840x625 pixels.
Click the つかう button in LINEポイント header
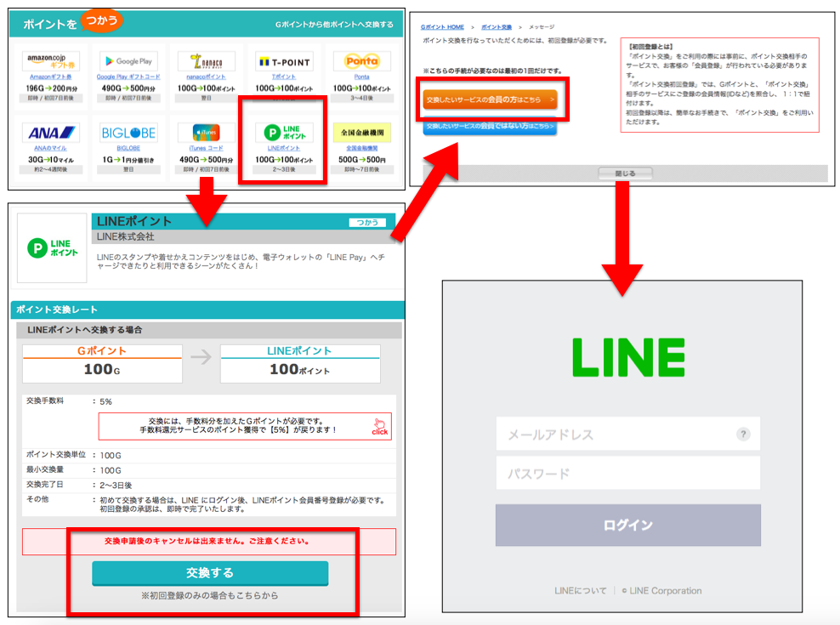click(367, 222)
